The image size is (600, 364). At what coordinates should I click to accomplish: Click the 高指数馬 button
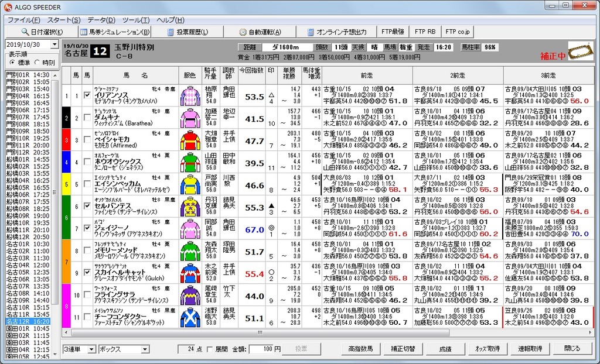click(x=360, y=349)
